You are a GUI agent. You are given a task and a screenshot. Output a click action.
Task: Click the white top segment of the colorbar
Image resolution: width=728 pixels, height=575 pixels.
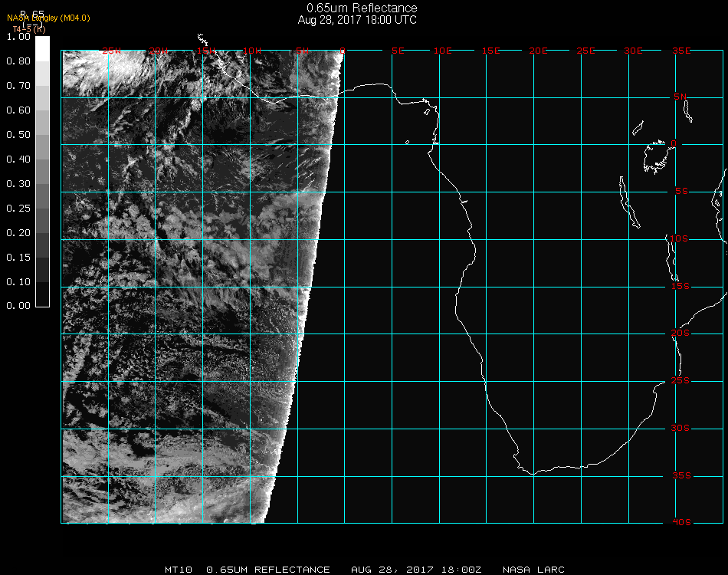(42, 49)
